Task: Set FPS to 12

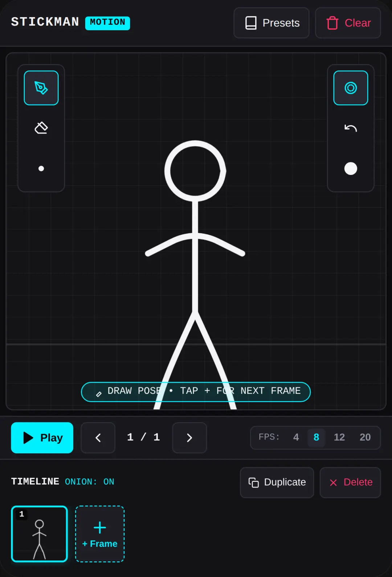Action: 339,437
